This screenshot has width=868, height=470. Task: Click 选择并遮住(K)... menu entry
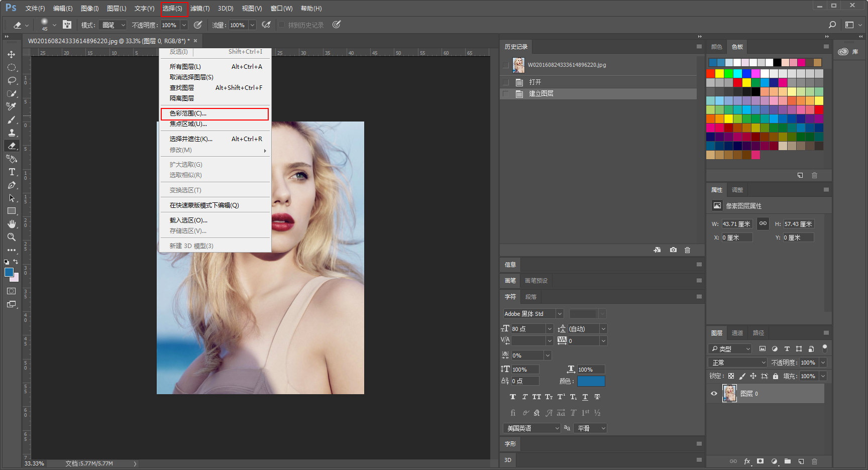pyautogui.click(x=191, y=139)
